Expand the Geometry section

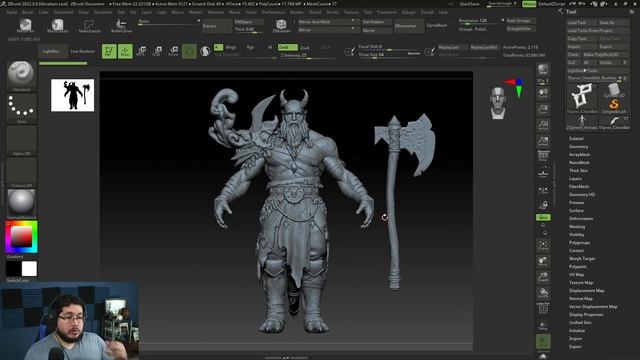coord(578,147)
